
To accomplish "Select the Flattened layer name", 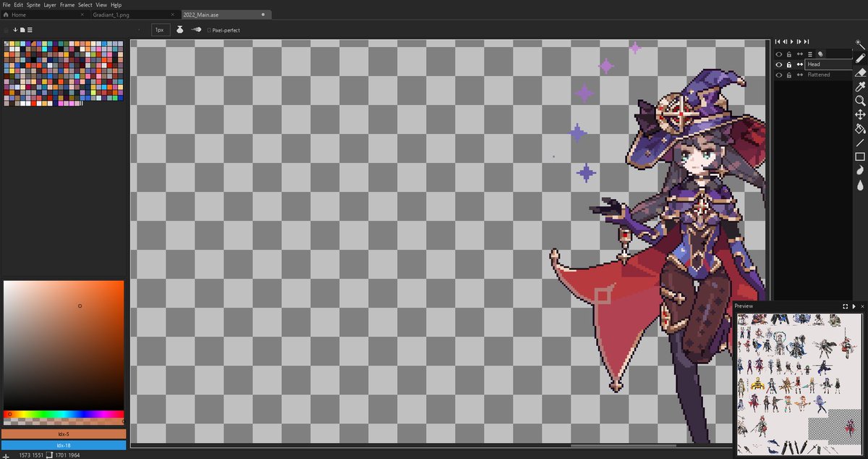I will [819, 75].
